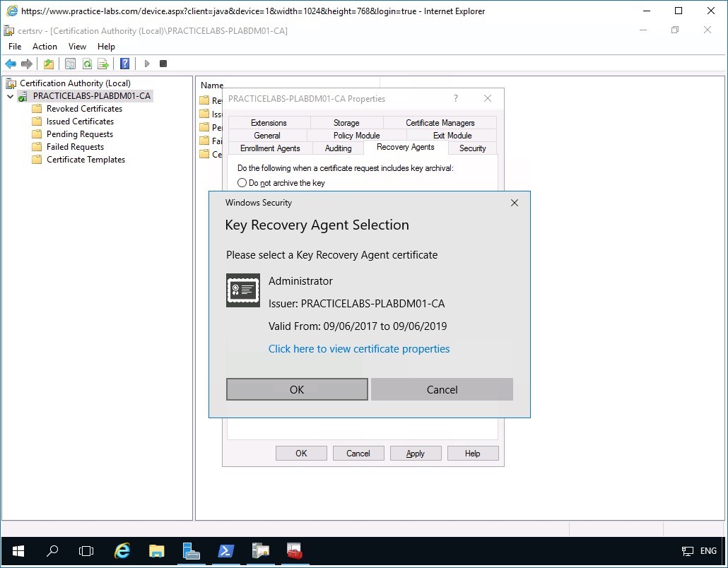Click the PRACTICELABS-PLABDM01-CA server icon in tree
This screenshot has width=728, height=568.
pos(23,96)
